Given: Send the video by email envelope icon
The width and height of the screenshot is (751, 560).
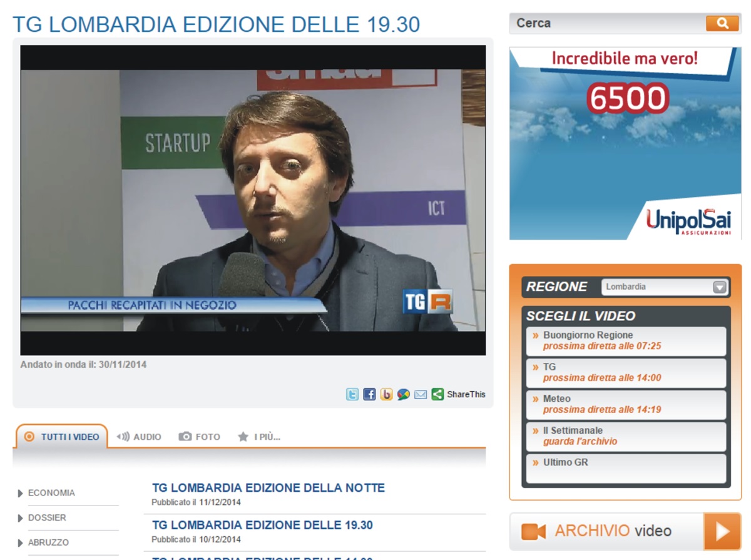Looking at the screenshot, I should pyautogui.click(x=421, y=394).
